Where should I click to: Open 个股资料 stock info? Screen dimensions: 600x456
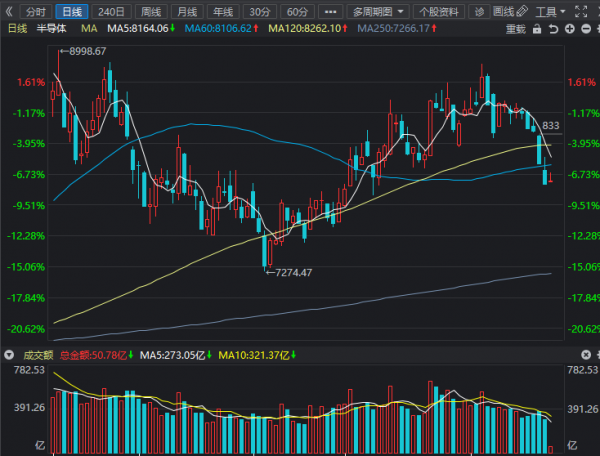click(440, 11)
